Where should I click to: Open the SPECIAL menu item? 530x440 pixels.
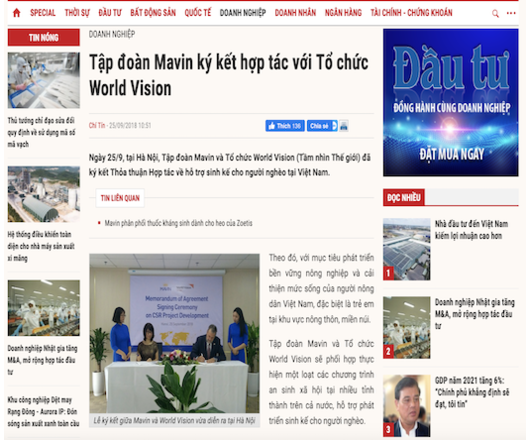tap(43, 13)
